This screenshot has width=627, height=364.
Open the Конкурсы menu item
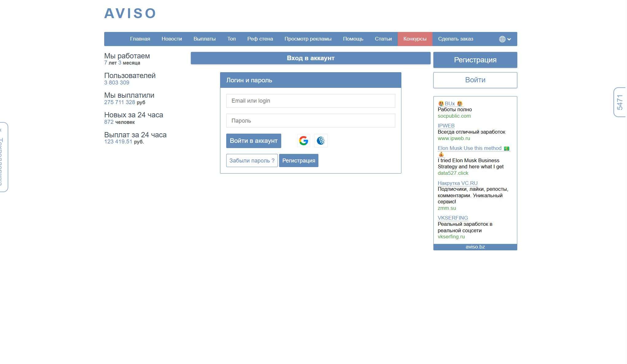coord(415,39)
